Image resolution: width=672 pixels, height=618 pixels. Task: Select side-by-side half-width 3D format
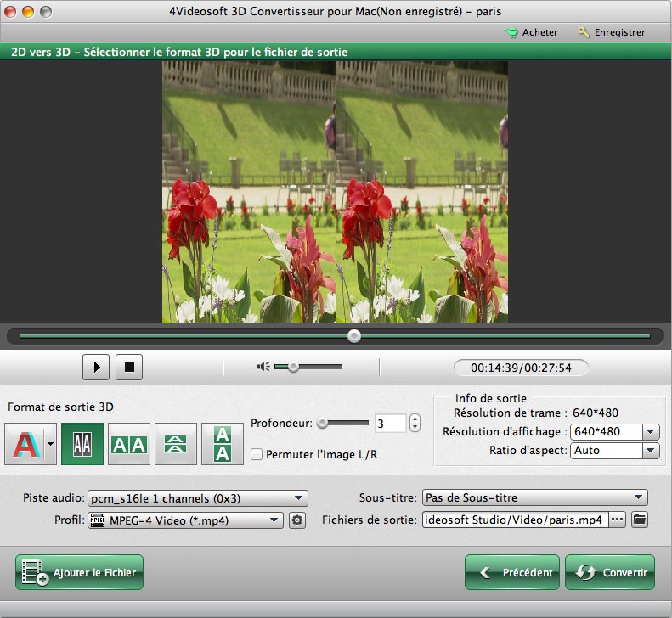point(82,443)
